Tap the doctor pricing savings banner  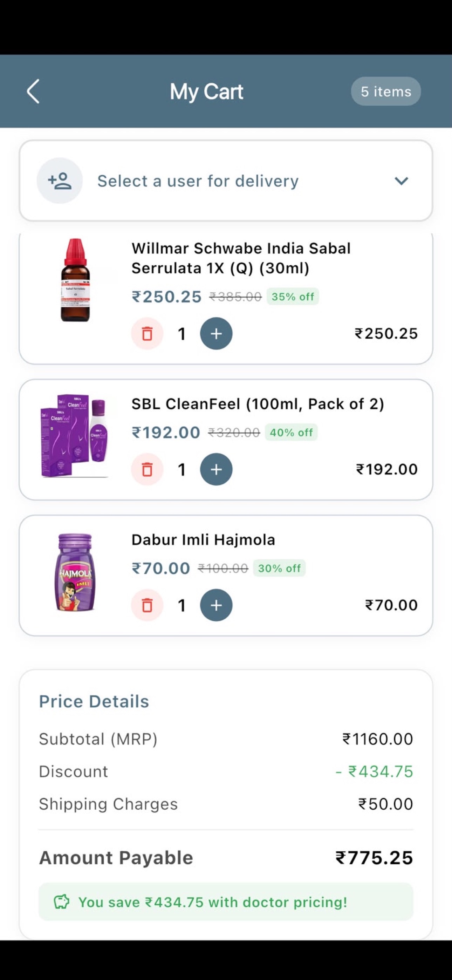point(226,902)
